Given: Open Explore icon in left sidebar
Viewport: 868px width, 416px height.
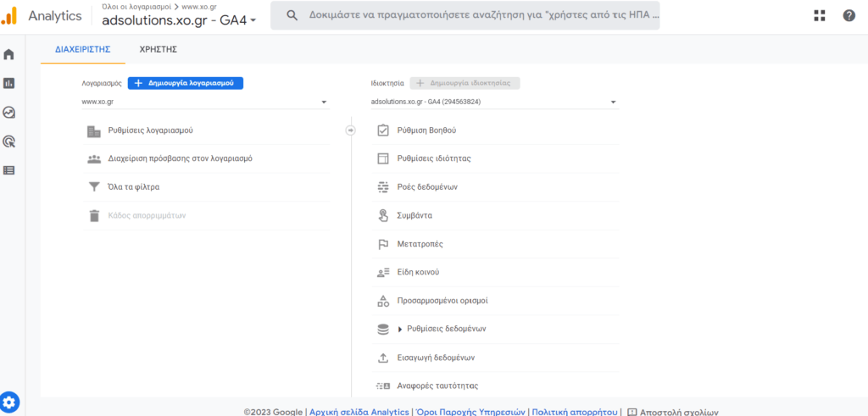Looking at the screenshot, I should (x=8, y=113).
